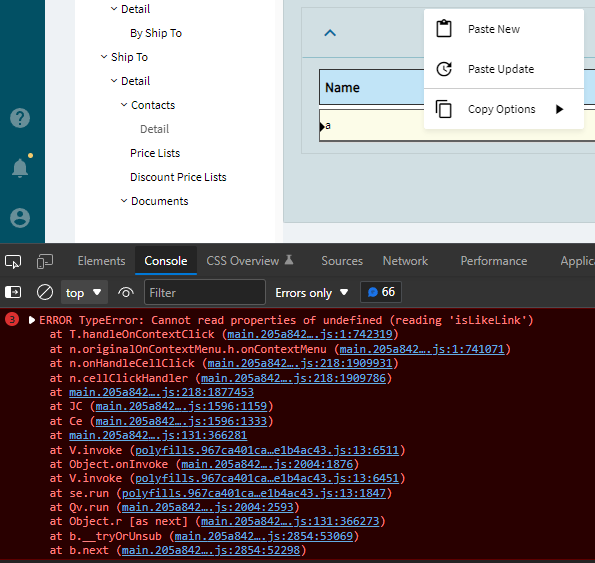The height and width of the screenshot is (563, 595).
Task: Collapse the Ship To tree node
Action: pyautogui.click(x=104, y=57)
